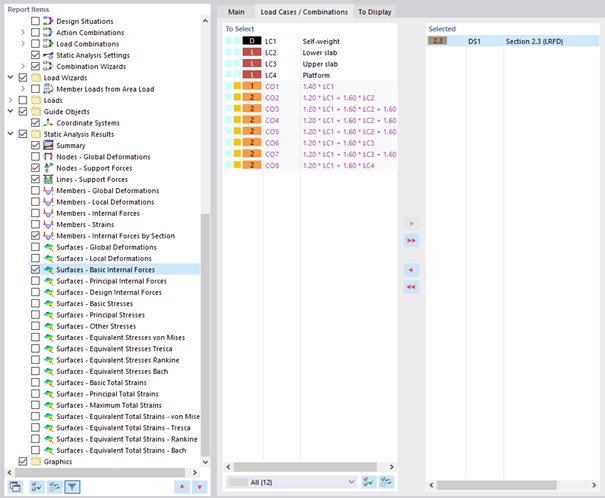
Task: Collapse the Load Wizards folder
Action: coord(10,78)
